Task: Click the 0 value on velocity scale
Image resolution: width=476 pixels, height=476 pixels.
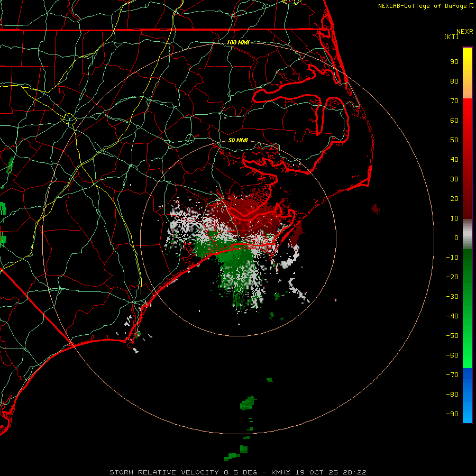Action: [456, 237]
